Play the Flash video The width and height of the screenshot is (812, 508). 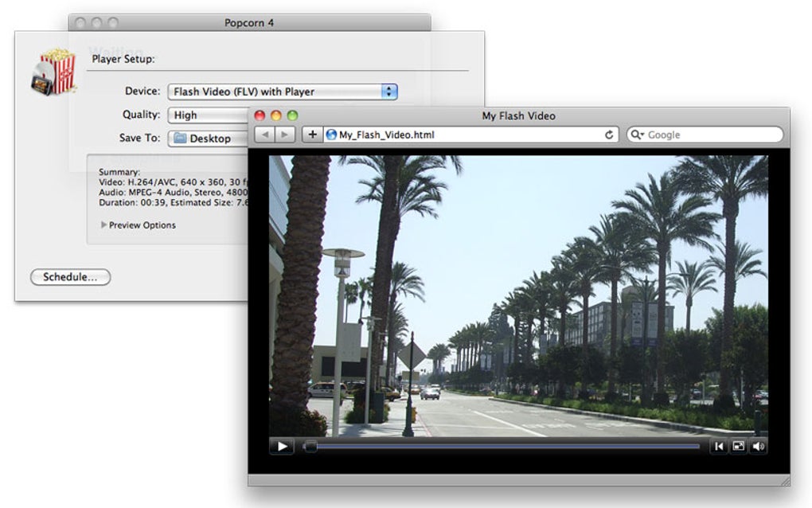tap(283, 446)
